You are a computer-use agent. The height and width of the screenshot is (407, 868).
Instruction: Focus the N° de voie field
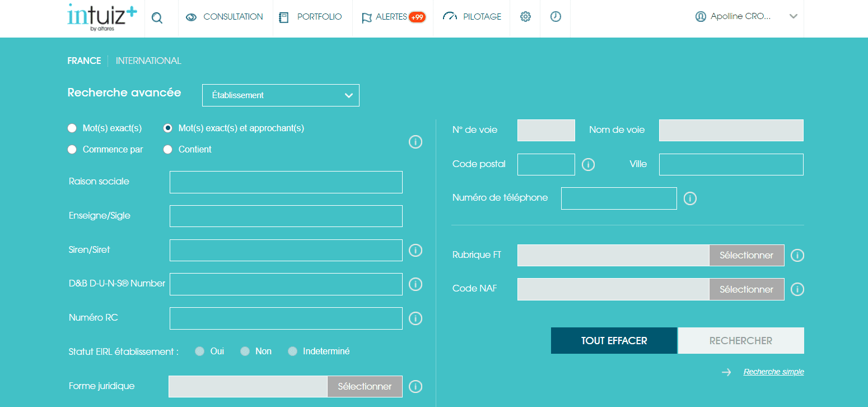coord(546,130)
